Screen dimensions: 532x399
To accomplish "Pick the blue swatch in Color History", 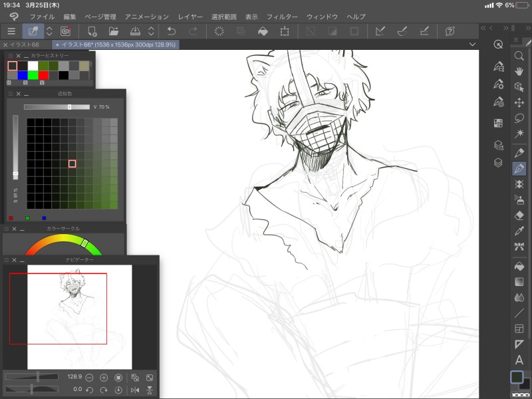I will (23, 75).
